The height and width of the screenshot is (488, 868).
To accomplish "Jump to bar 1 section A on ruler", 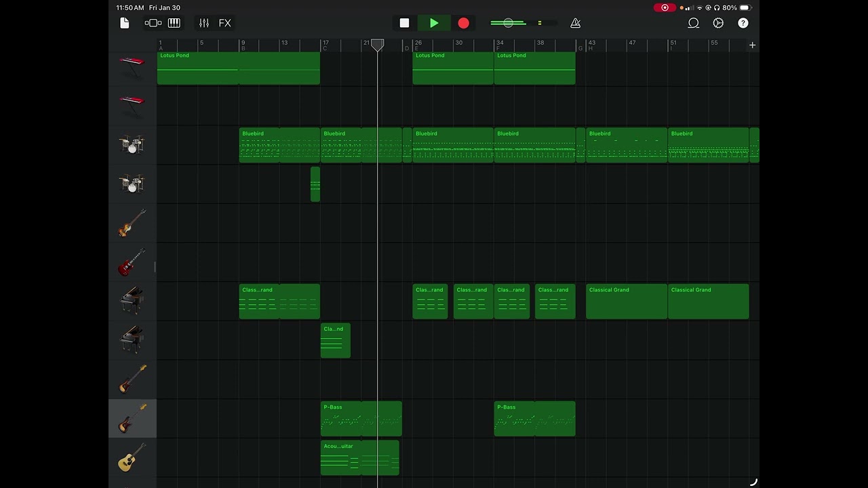I will [161, 45].
